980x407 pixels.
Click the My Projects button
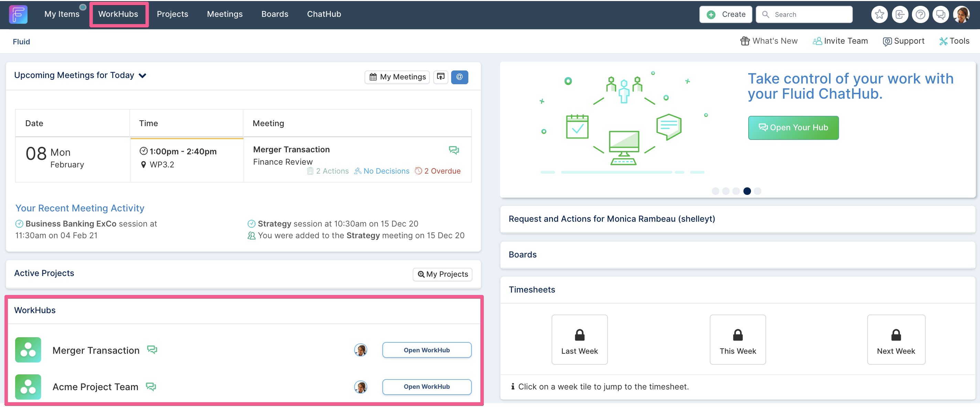[x=443, y=274]
